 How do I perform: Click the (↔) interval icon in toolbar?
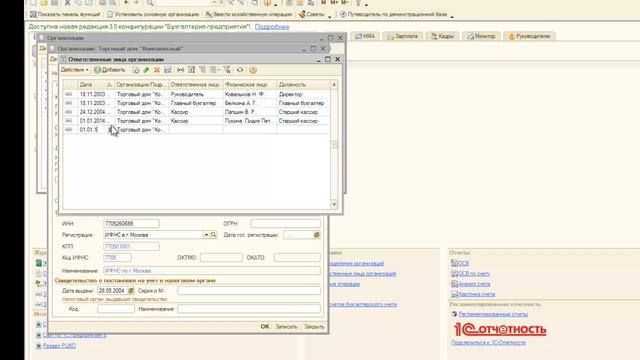point(180,70)
